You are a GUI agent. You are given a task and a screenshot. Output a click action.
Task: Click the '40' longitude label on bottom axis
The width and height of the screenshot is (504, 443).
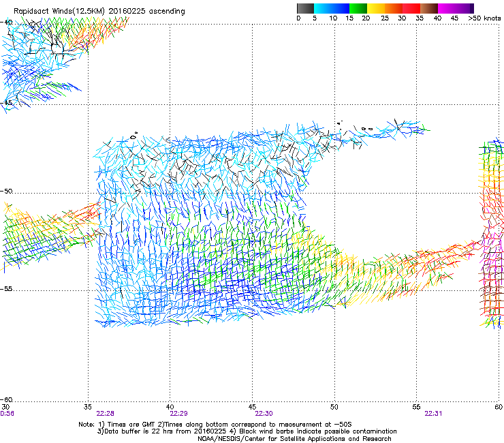(170, 407)
